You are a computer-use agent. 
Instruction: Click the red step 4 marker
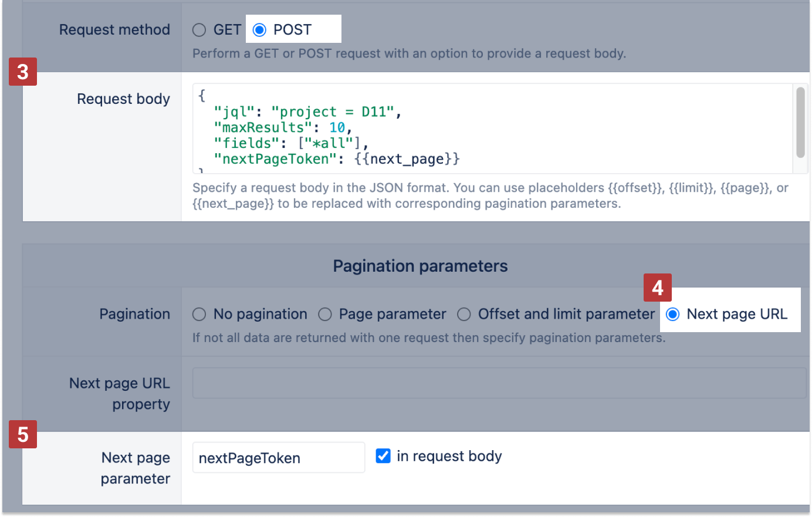[x=657, y=288]
